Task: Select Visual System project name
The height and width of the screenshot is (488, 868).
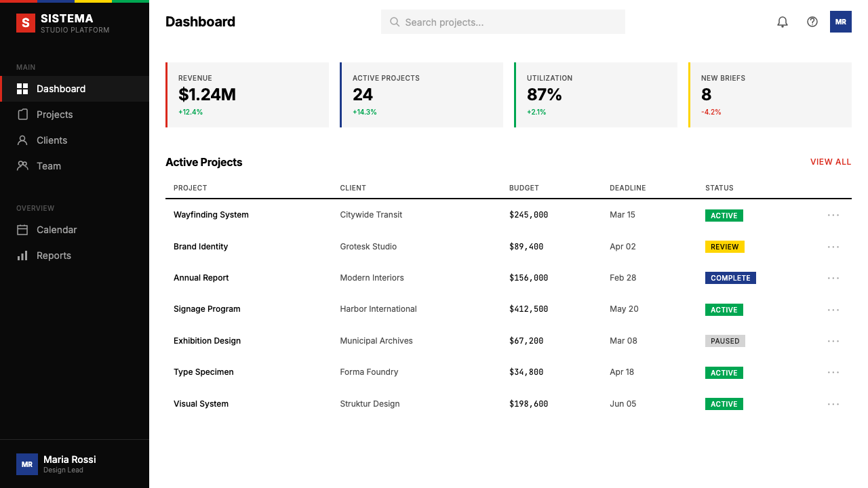Action: click(201, 404)
